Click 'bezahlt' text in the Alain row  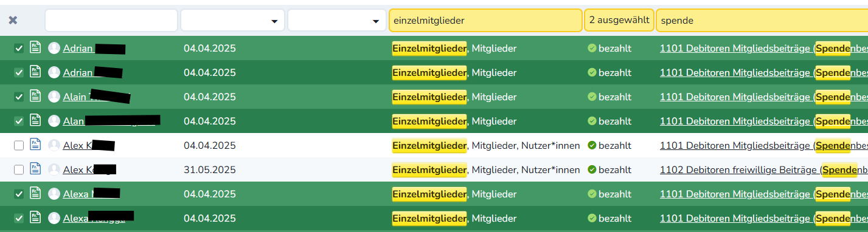point(615,97)
